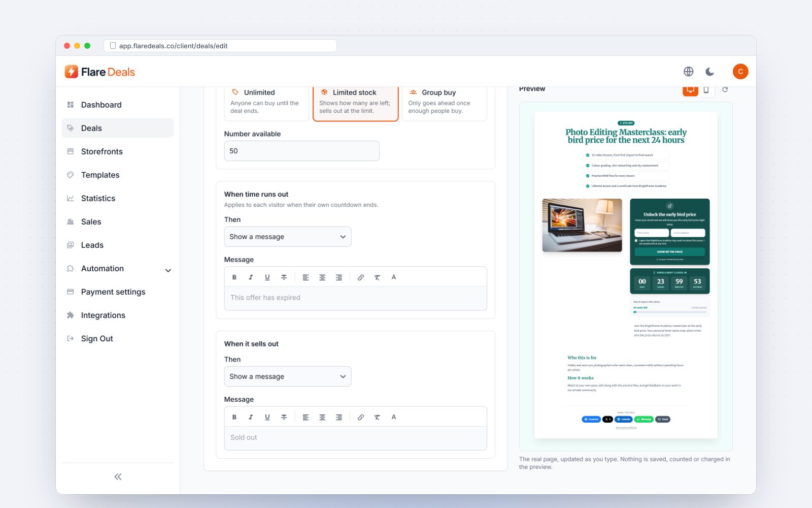
Task: Open the time-runs-out Then dropdown
Action: (288, 237)
